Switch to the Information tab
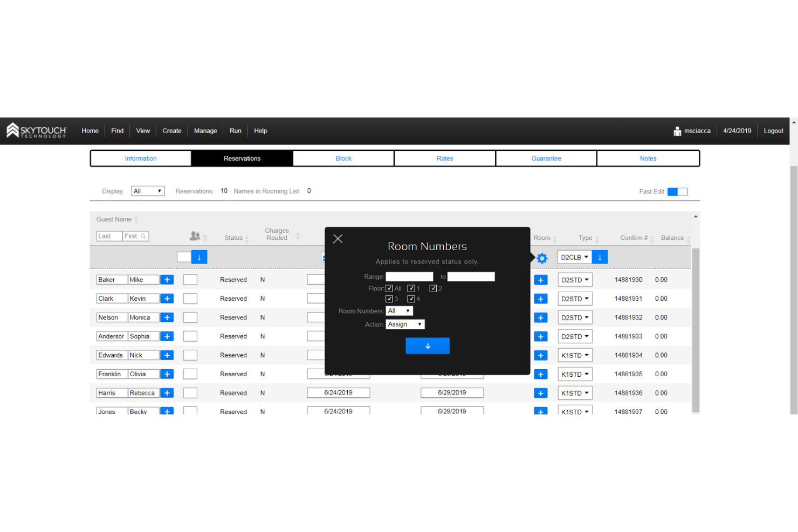Image resolution: width=798 pixels, height=532 pixels. [x=141, y=158]
